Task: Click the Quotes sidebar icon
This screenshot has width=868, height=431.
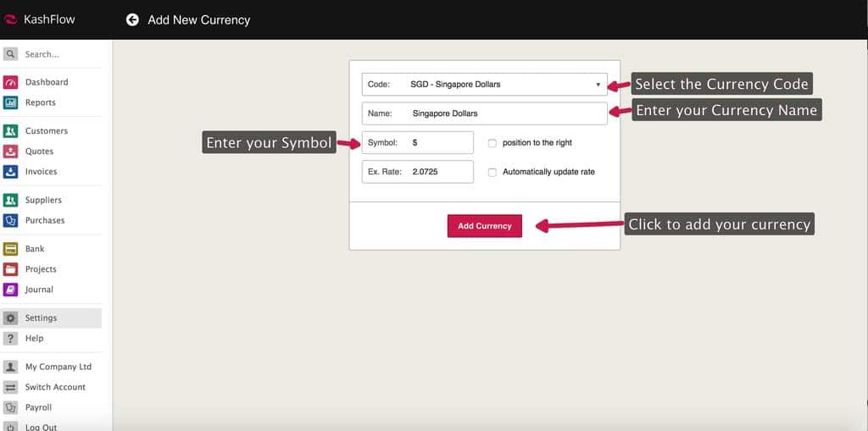Action: point(10,152)
